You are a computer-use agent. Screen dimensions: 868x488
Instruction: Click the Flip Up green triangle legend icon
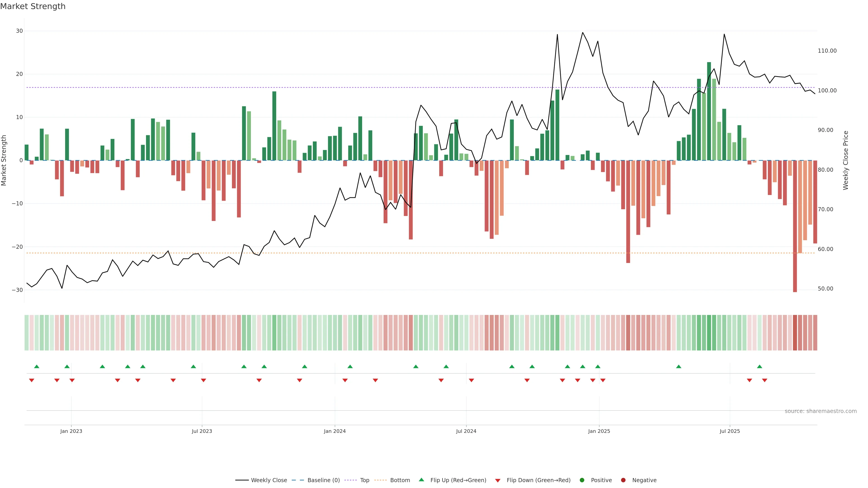click(x=421, y=480)
